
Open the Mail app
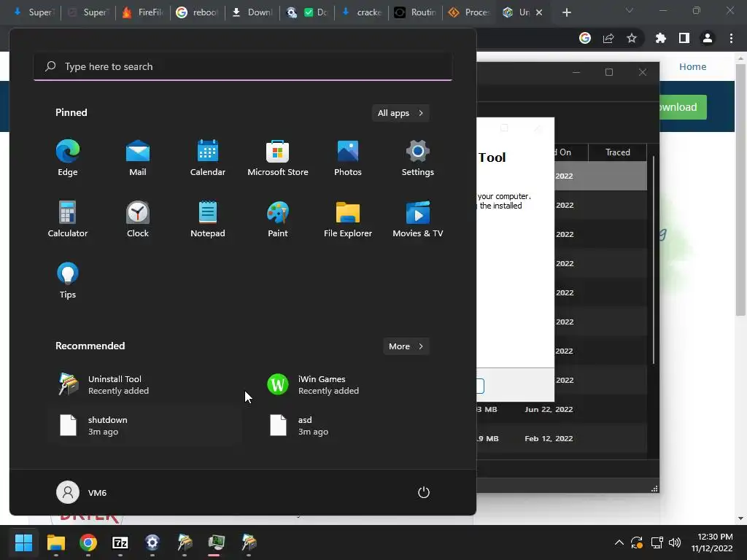click(x=138, y=158)
